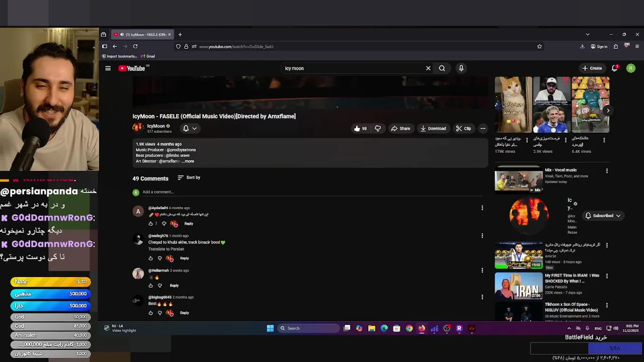Open a new browser tab

tap(180, 35)
